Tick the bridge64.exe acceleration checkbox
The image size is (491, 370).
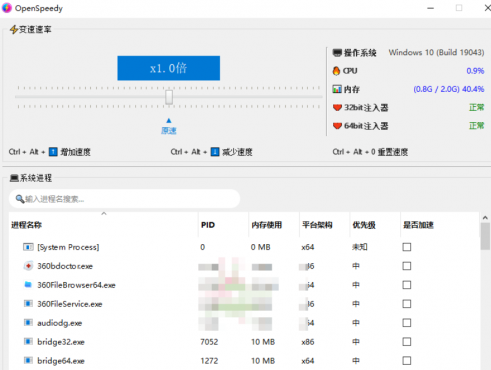click(x=407, y=361)
